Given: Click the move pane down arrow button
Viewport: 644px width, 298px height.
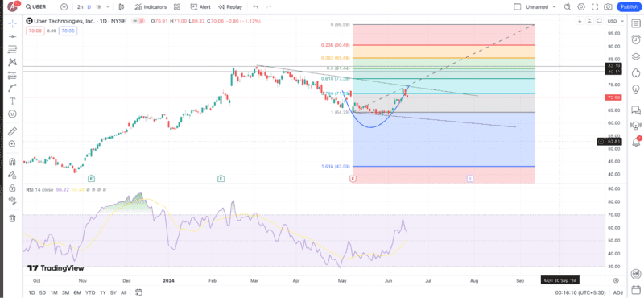Looking at the screenshot, I should coord(580,21).
